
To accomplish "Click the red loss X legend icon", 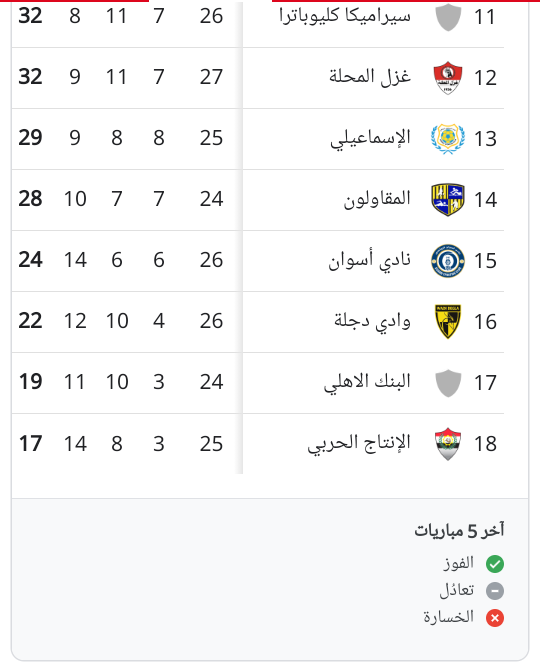I will [x=495, y=618].
